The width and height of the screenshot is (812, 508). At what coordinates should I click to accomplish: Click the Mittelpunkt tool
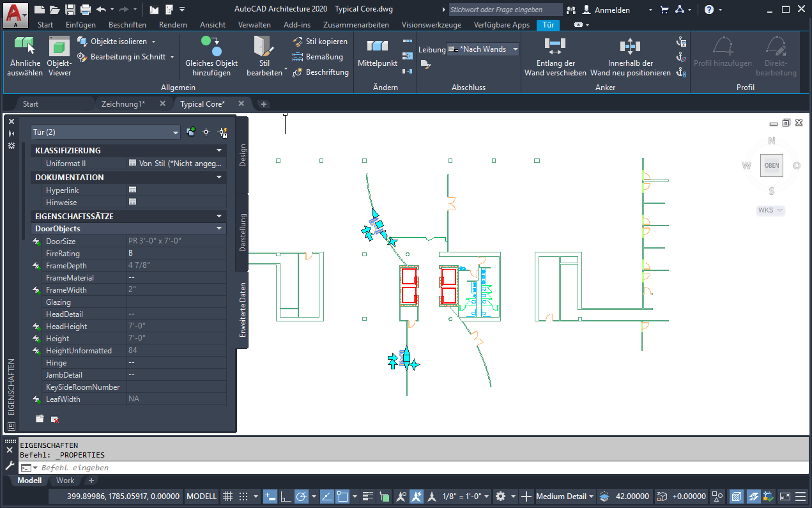(x=377, y=52)
